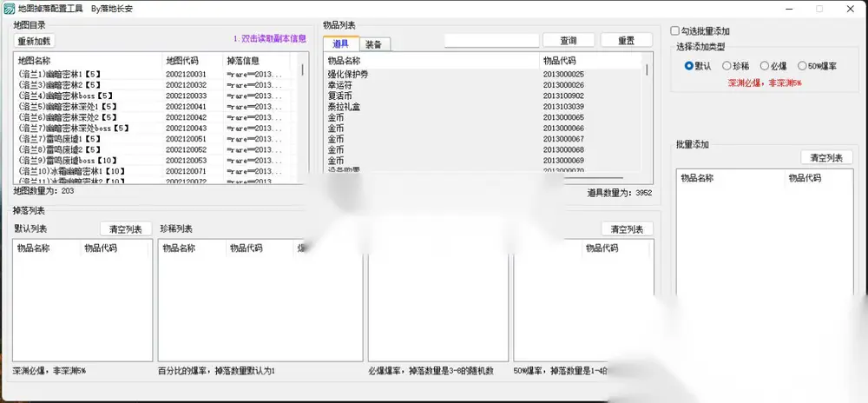Select item 泰拉礼盒 in item list
Viewport: 868px width, 403px height.
click(483, 107)
